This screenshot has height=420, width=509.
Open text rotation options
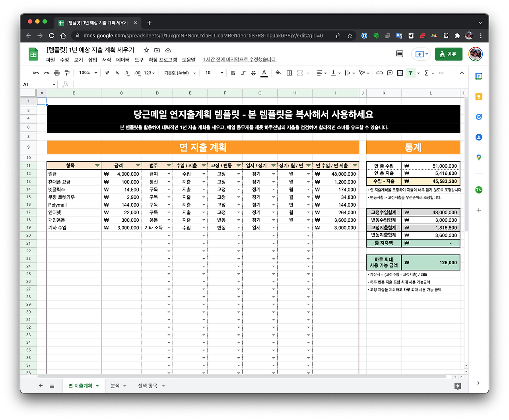364,73
